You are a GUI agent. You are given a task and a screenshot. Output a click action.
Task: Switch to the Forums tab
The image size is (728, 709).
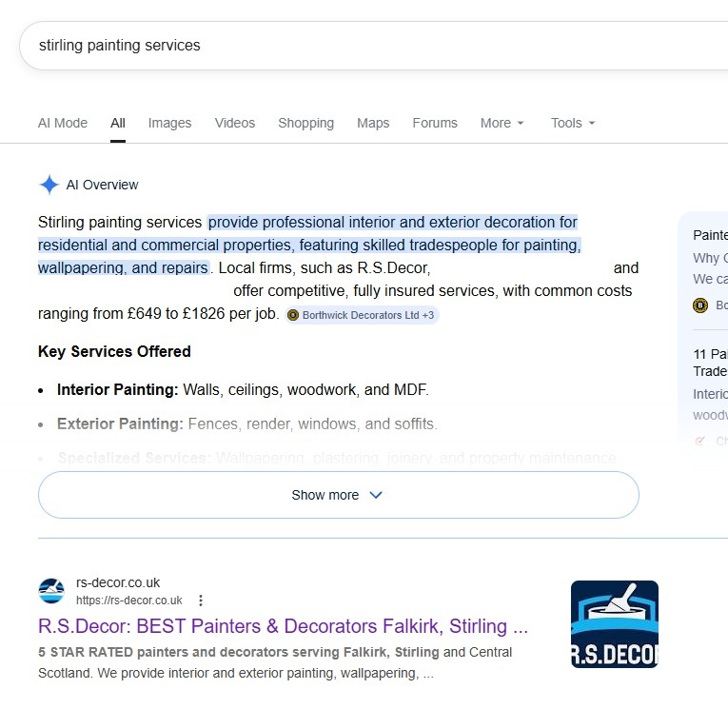click(435, 123)
